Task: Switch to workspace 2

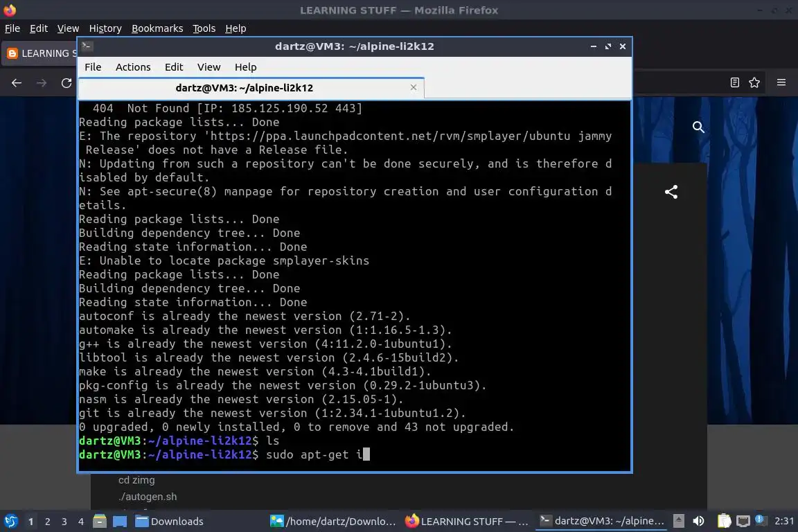Action: pyautogui.click(x=47, y=522)
